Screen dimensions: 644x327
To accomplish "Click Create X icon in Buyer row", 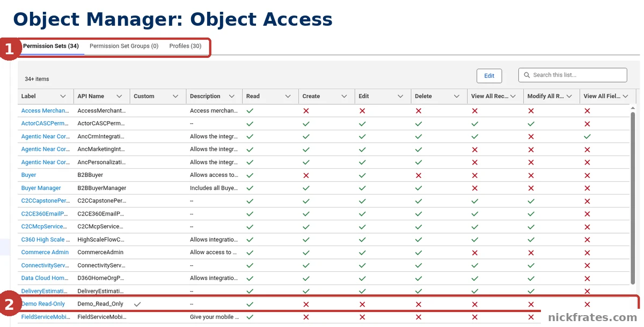I will pos(306,175).
